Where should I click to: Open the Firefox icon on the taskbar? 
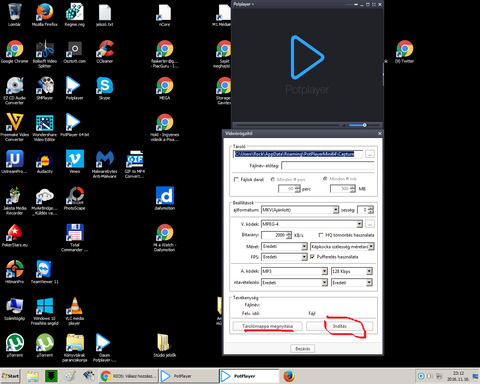click(289, 376)
